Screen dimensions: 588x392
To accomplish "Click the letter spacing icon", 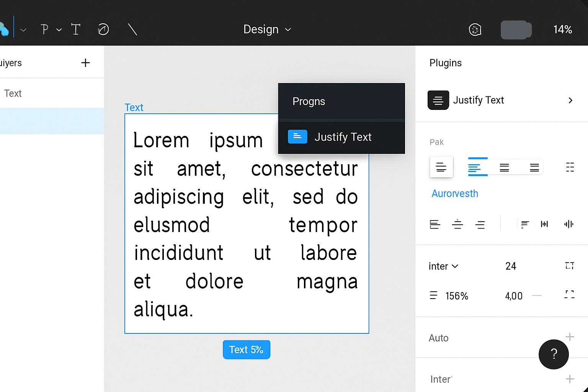I will click(x=544, y=224).
